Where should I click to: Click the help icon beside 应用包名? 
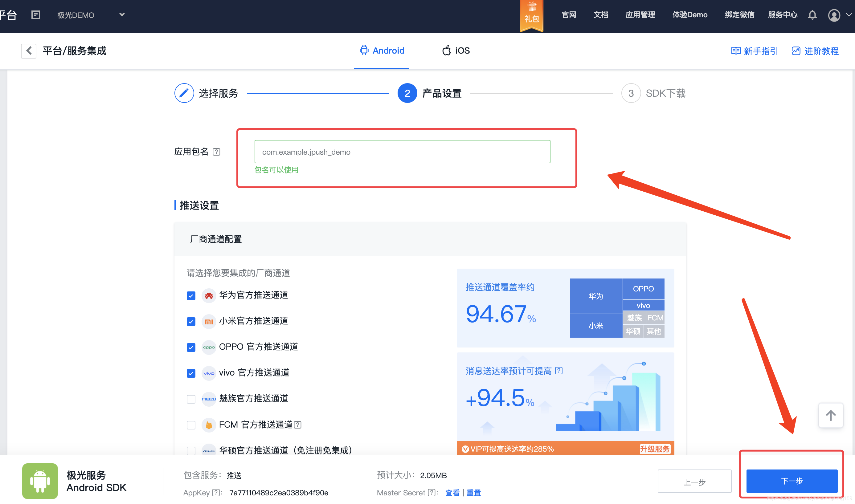[x=216, y=152]
